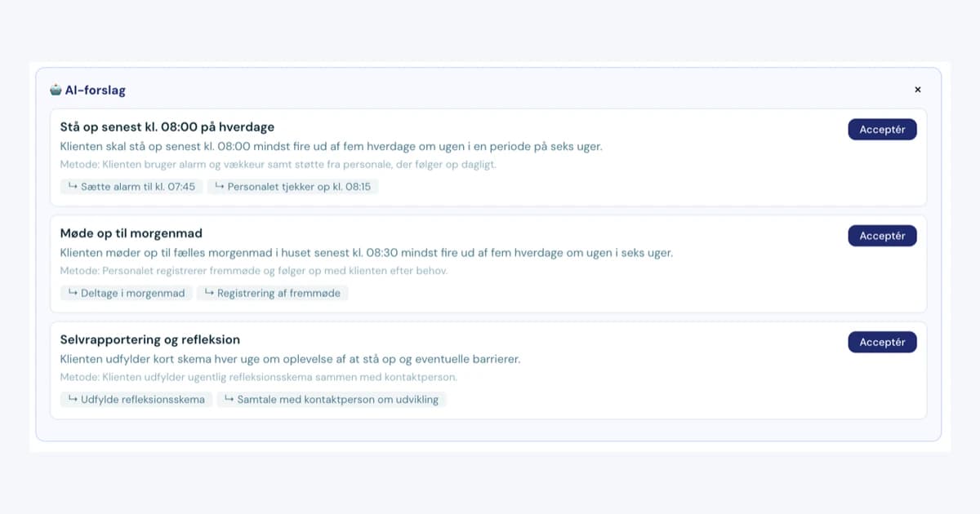Accept the 'Møde op til morgenmad' suggestion
This screenshot has height=514, width=980.
pos(882,236)
